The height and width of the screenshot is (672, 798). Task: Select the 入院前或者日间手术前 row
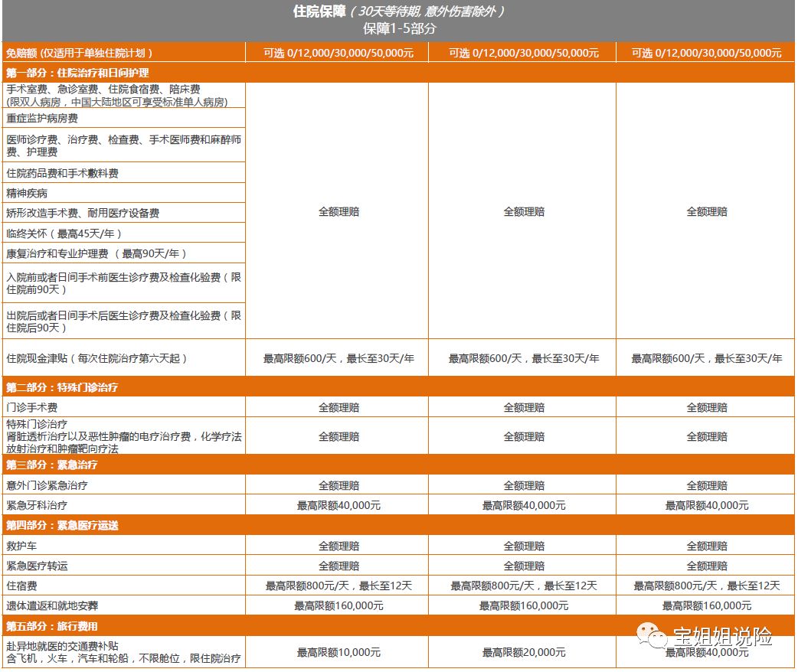(x=123, y=283)
